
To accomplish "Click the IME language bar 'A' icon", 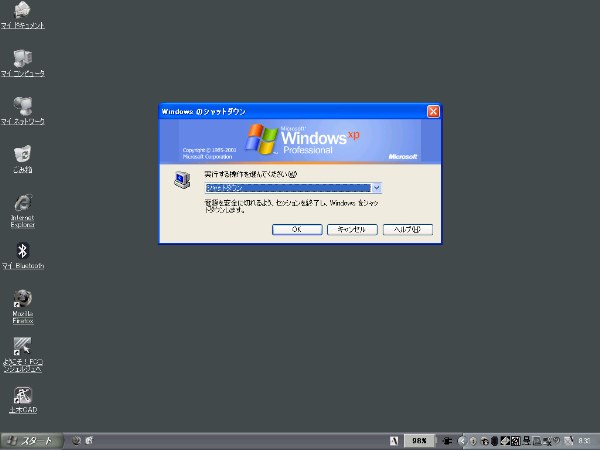I will point(394,441).
